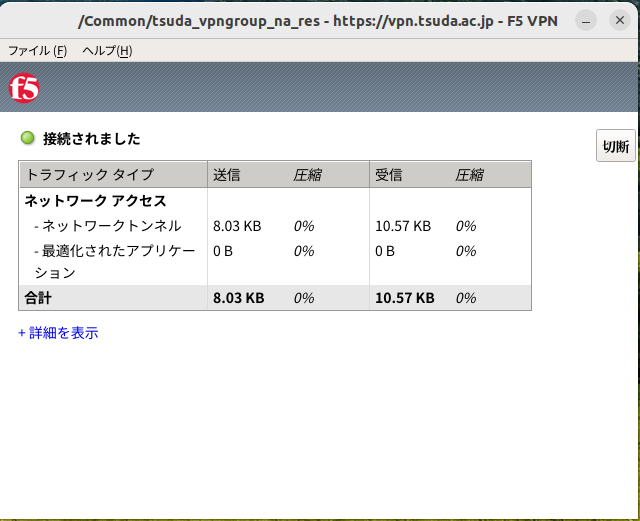Expand the 詳細を表示 details link
The height and width of the screenshot is (521, 640).
coord(58,333)
